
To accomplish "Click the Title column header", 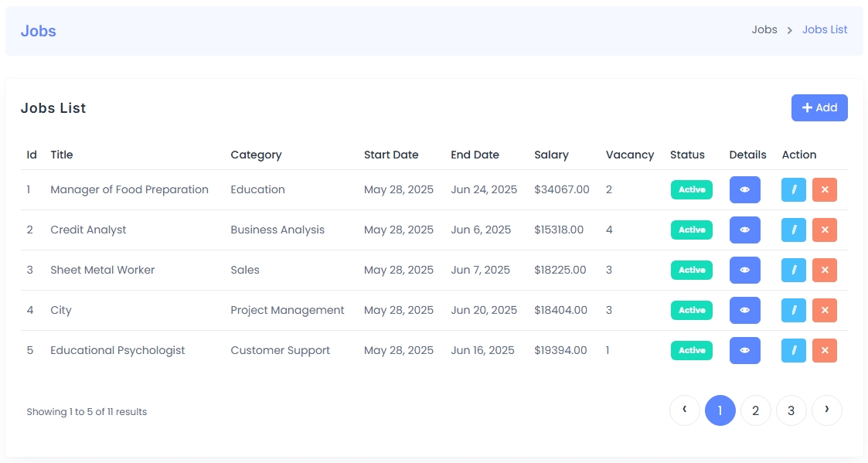I will tap(61, 155).
